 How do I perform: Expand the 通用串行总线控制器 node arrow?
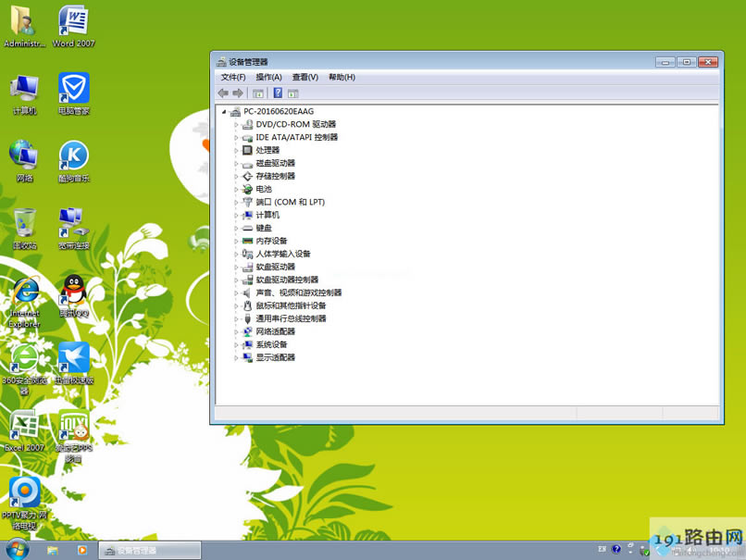point(236,318)
